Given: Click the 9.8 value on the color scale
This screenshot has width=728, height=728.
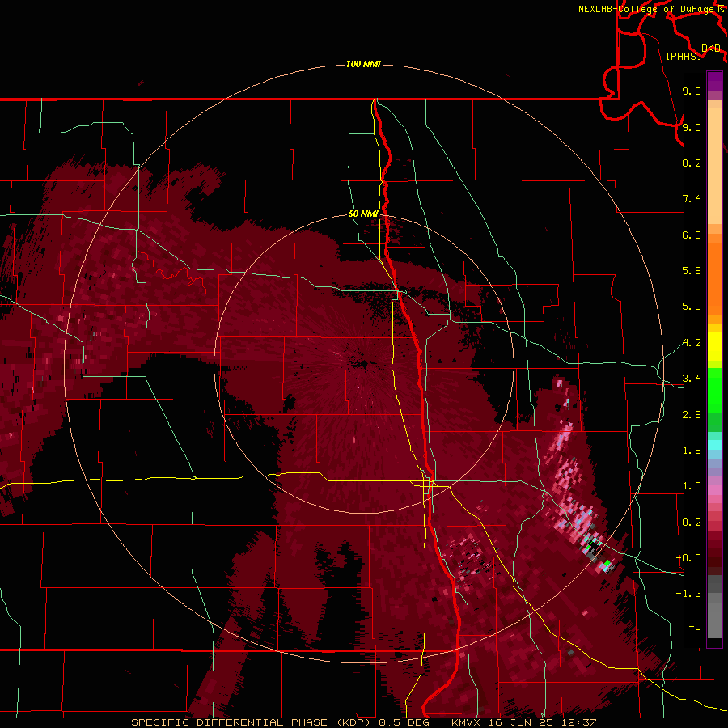Looking at the screenshot, I should pos(692,91).
